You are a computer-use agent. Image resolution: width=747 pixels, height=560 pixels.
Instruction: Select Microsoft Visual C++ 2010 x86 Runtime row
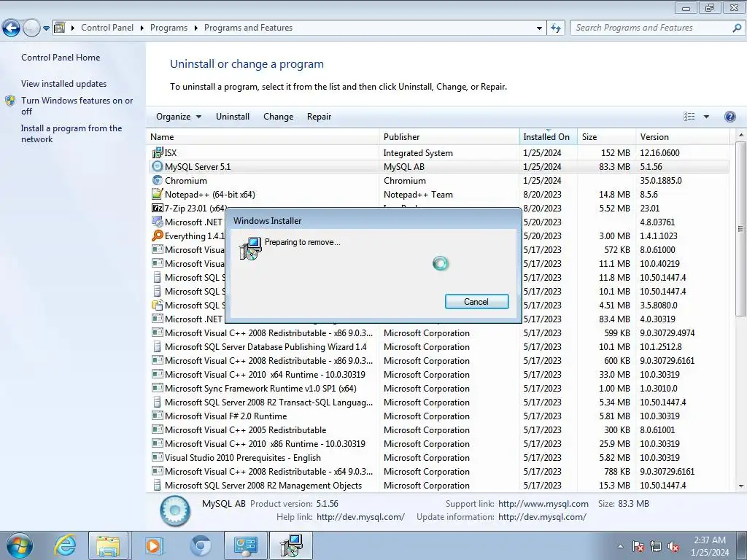pos(438,444)
